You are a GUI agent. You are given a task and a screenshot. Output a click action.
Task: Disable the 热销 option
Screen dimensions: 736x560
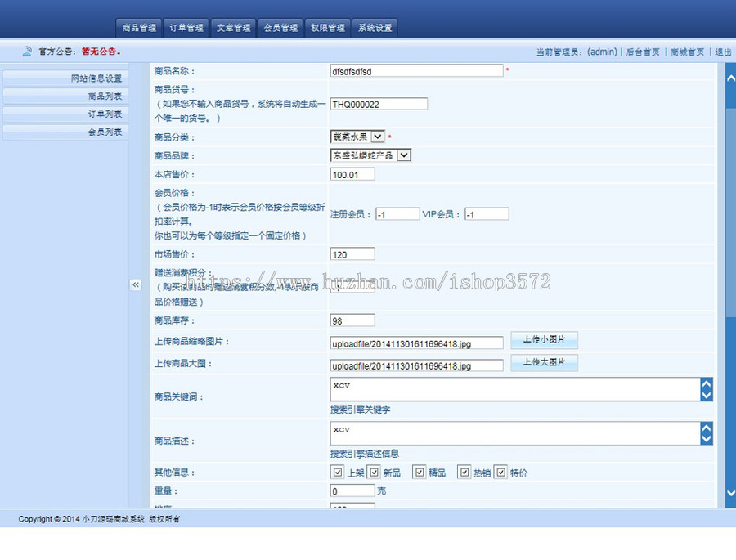[464, 472]
